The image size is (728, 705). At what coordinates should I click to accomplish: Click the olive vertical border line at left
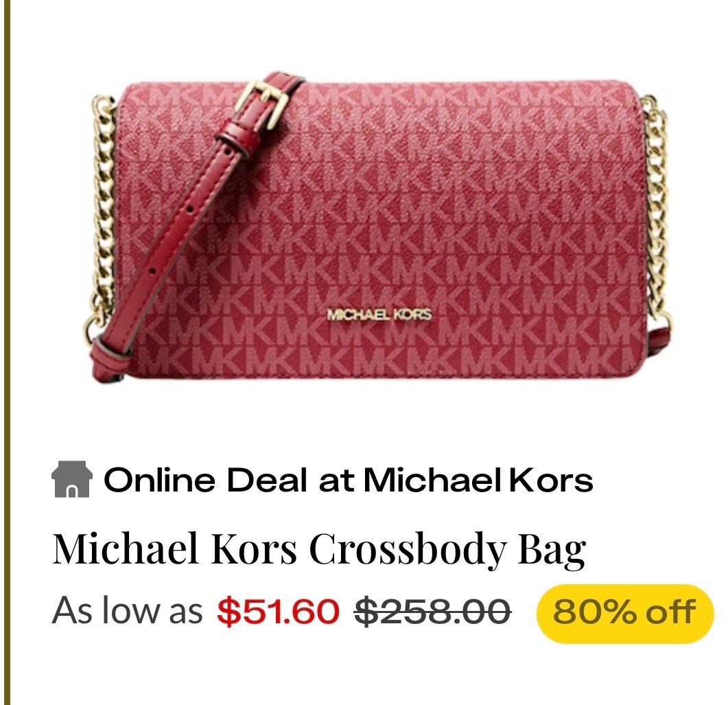(6, 353)
